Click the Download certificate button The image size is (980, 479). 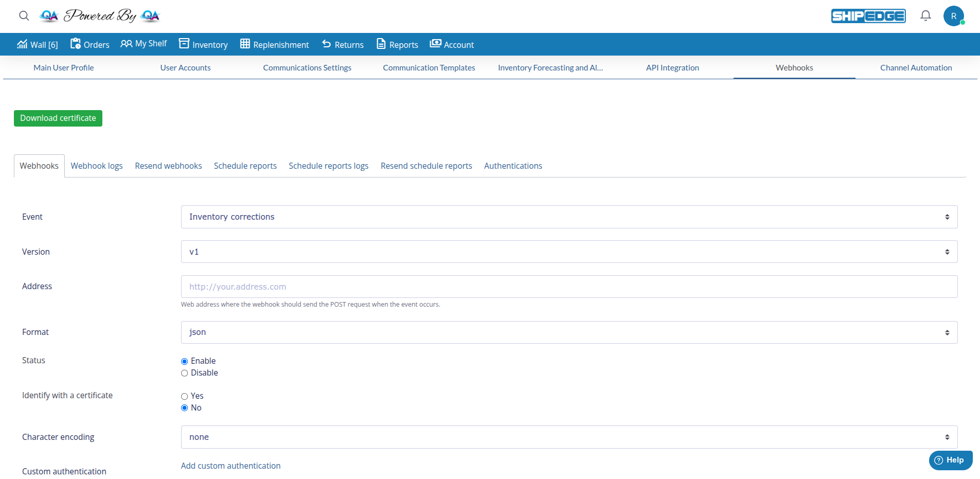[x=58, y=118]
